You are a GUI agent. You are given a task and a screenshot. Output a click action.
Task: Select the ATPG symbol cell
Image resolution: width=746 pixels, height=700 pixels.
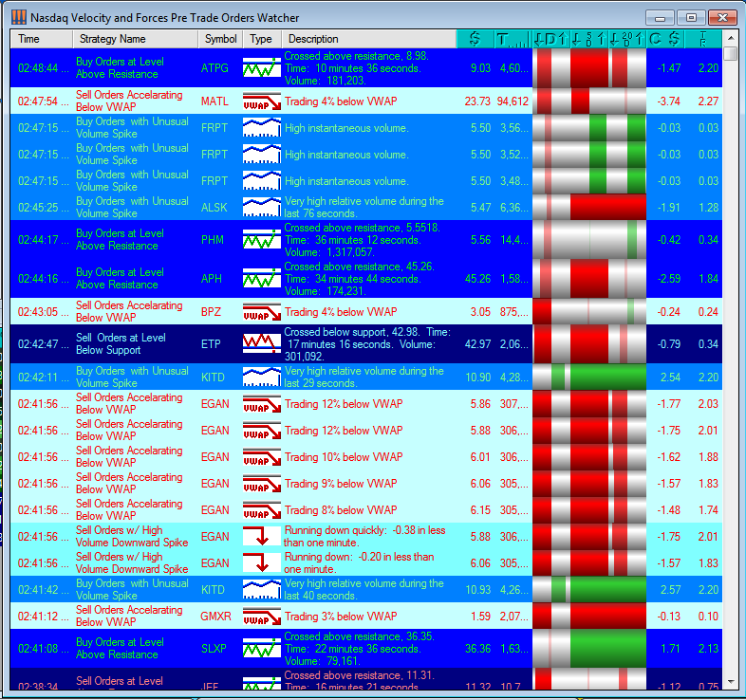point(214,68)
